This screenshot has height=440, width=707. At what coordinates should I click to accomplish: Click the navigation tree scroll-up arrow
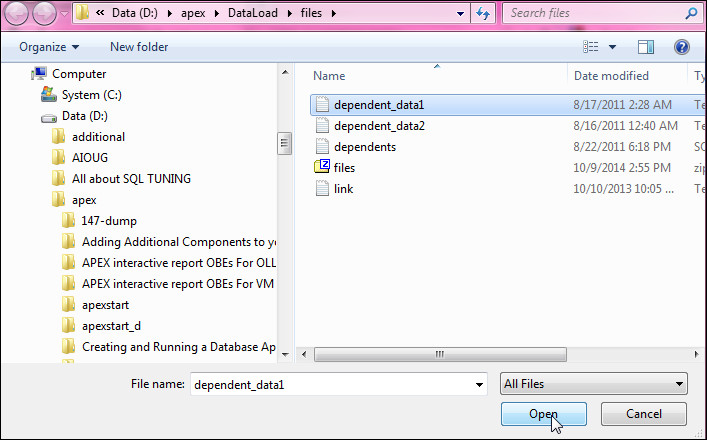pyautogui.click(x=285, y=72)
